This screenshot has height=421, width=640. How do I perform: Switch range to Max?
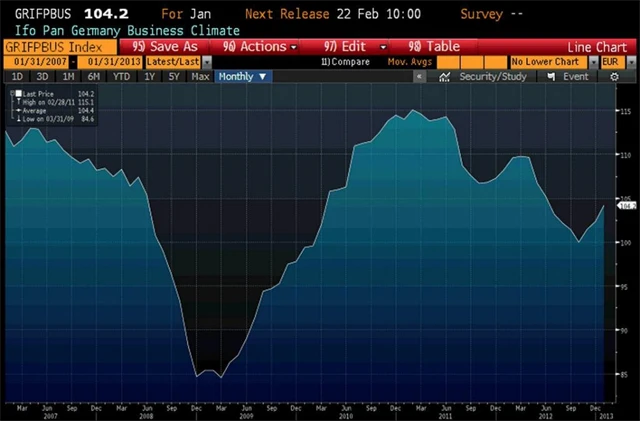[200, 76]
